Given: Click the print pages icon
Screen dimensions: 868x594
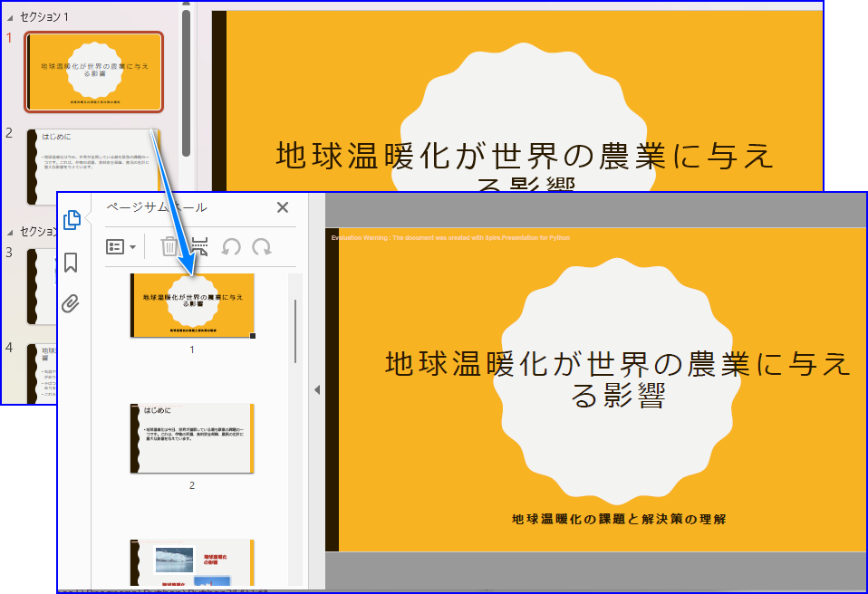Looking at the screenshot, I should (200, 246).
